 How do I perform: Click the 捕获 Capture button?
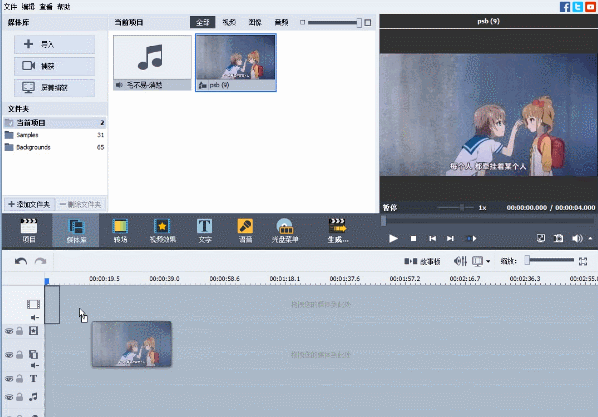tap(55, 66)
